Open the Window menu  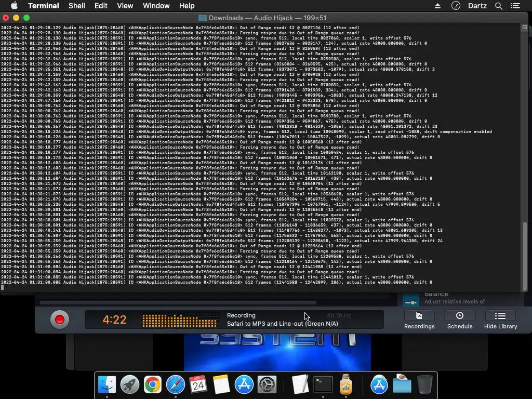(156, 6)
